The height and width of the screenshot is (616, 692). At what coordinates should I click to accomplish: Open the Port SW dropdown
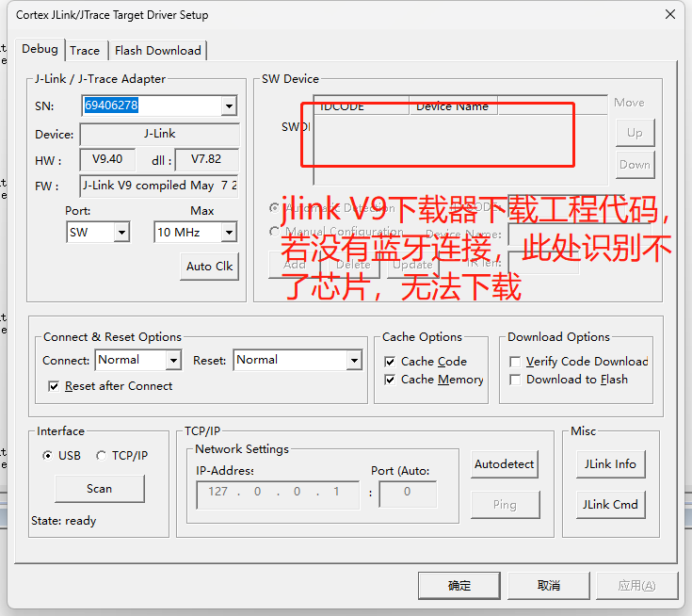pyautogui.click(x=121, y=232)
